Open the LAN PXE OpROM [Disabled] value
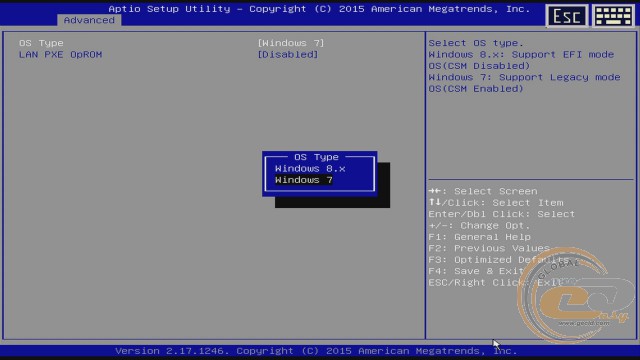The image size is (640, 360). pos(288,54)
